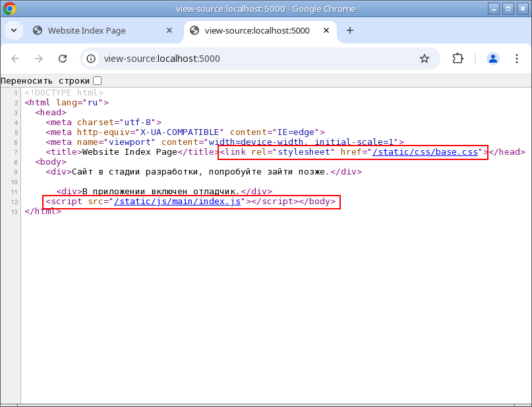
Task: Click the X-UA-COMPATIBLE meta line
Action: click(186, 132)
